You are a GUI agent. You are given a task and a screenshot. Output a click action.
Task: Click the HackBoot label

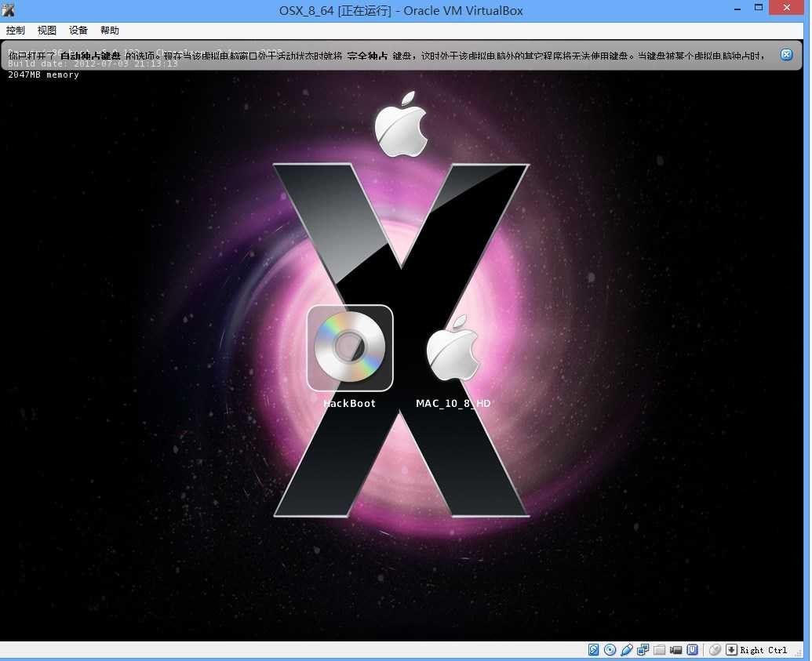point(350,404)
